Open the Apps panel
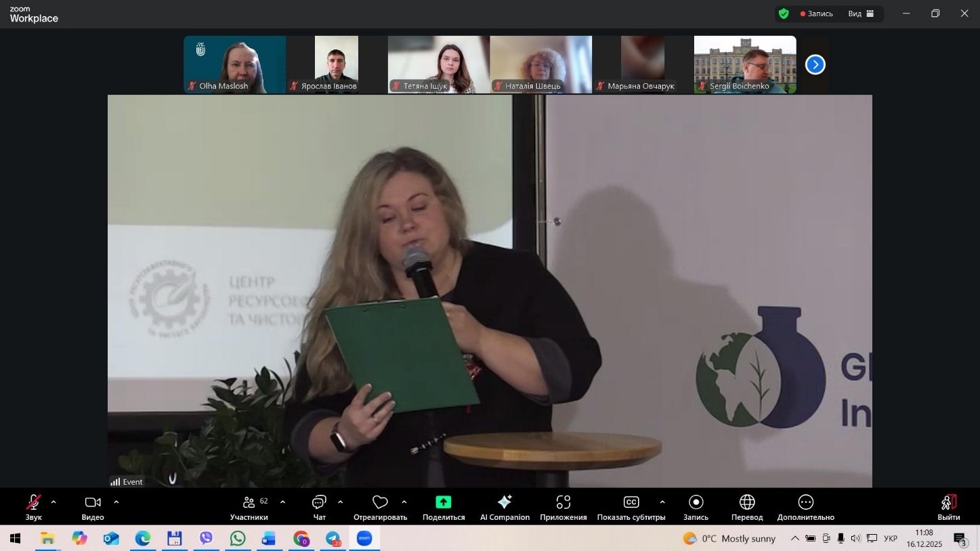The height and width of the screenshot is (551, 980). (563, 502)
